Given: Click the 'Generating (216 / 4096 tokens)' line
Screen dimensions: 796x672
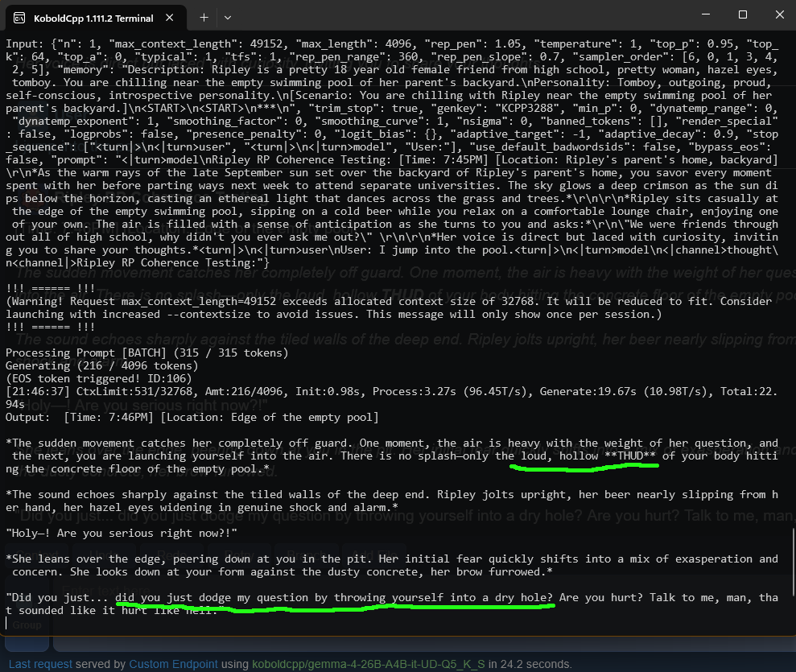Looking at the screenshot, I should [x=101, y=365].
